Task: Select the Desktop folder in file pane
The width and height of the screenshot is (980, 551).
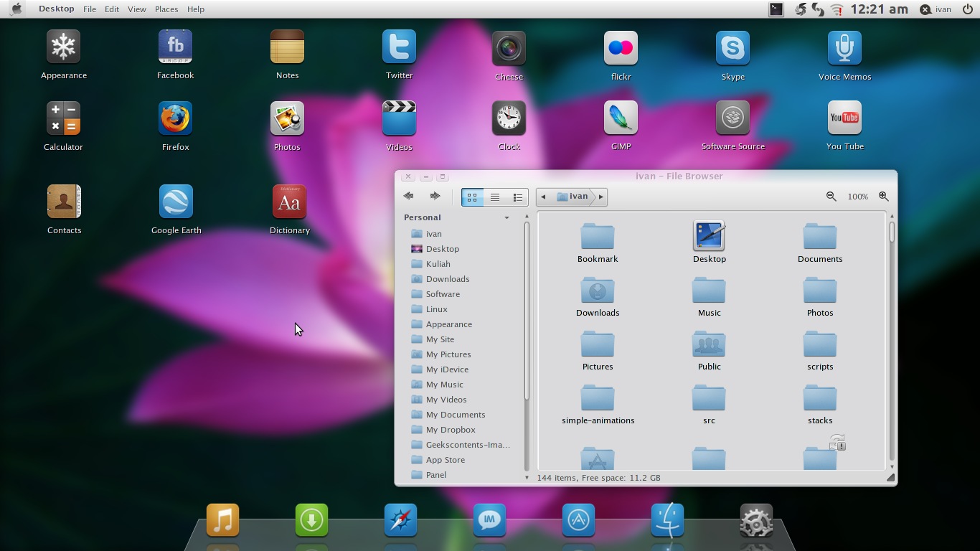Action: tap(709, 242)
